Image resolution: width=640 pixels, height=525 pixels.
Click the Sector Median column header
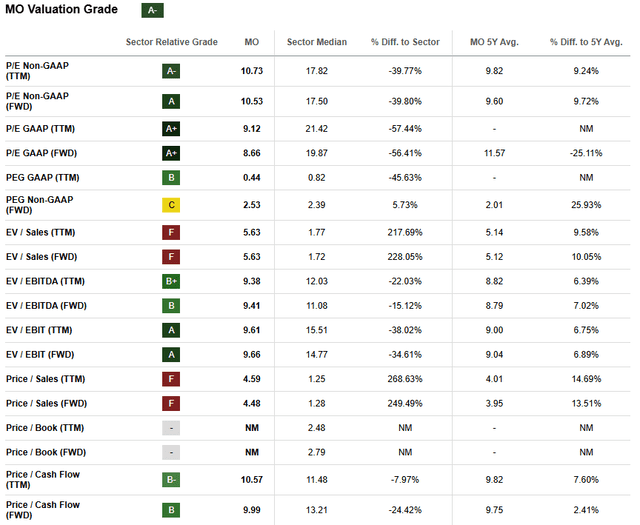[316, 43]
